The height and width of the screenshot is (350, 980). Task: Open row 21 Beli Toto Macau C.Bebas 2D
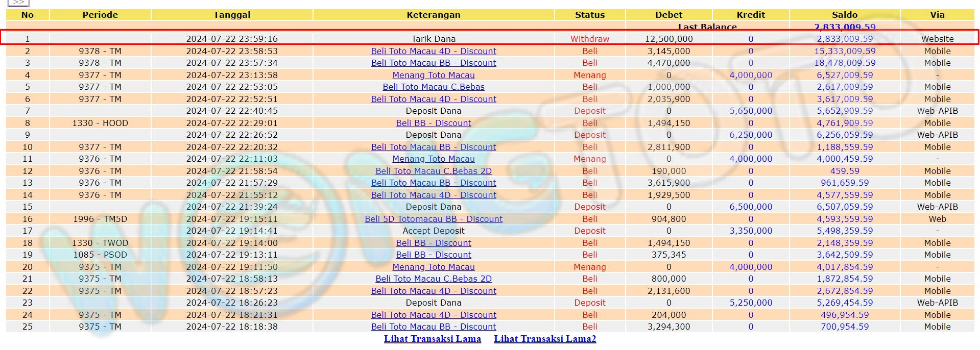coord(433,279)
